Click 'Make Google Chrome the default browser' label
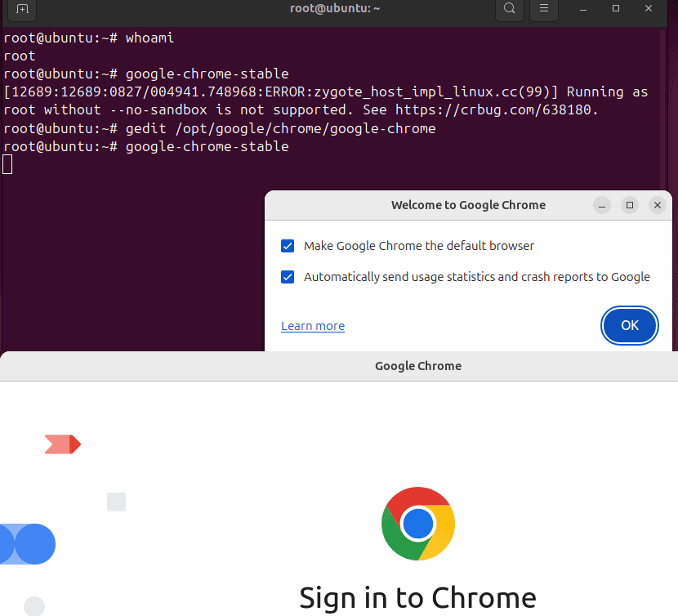The image size is (678, 616). click(x=419, y=246)
